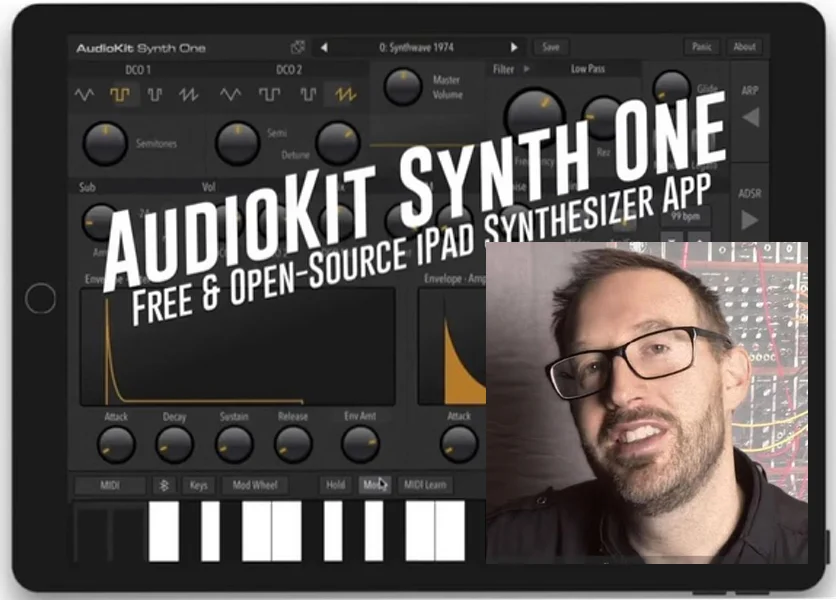Select DCO 1 triangle waveform
Viewport: 836px width, 600px height.
pyautogui.click(x=85, y=95)
